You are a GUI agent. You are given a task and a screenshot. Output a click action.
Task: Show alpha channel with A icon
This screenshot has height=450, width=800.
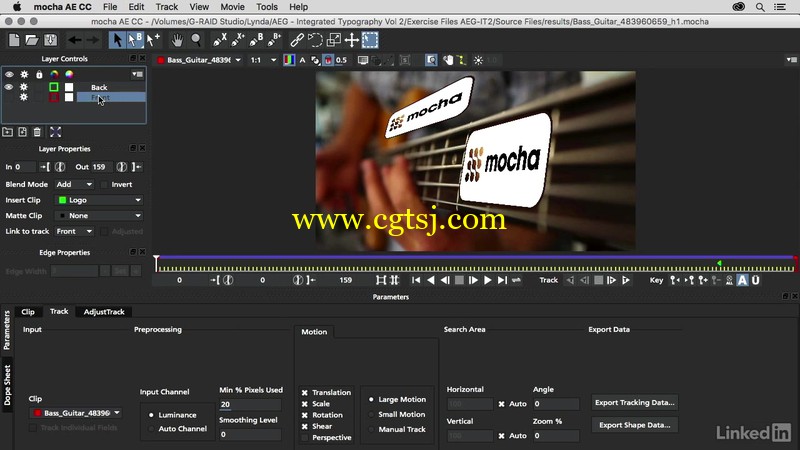[x=302, y=60]
